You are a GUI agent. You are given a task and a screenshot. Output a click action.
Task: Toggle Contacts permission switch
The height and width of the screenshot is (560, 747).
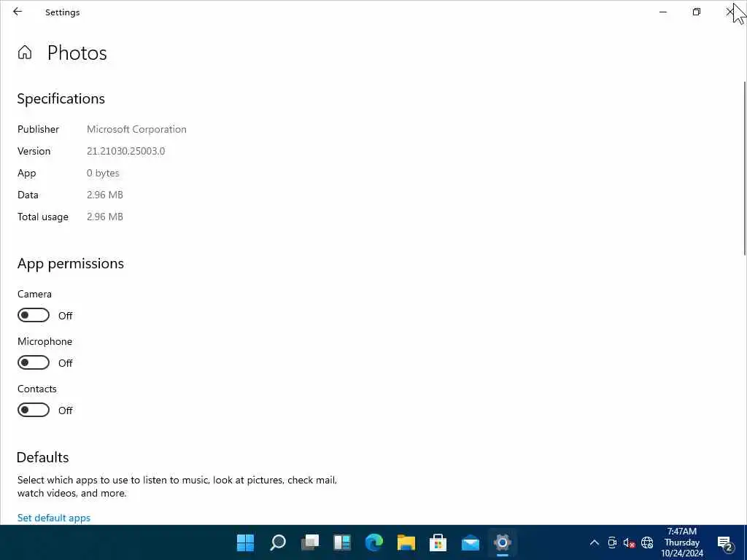pos(34,410)
